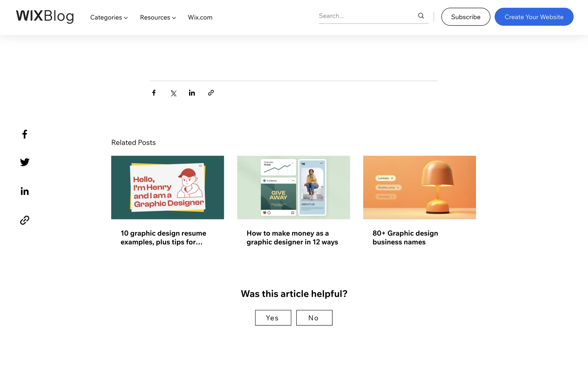Image resolution: width=588 pixels, height=368 pixels.
Task: Open graphic design resume examples thumbnail
Action: [x=168, y=187]
